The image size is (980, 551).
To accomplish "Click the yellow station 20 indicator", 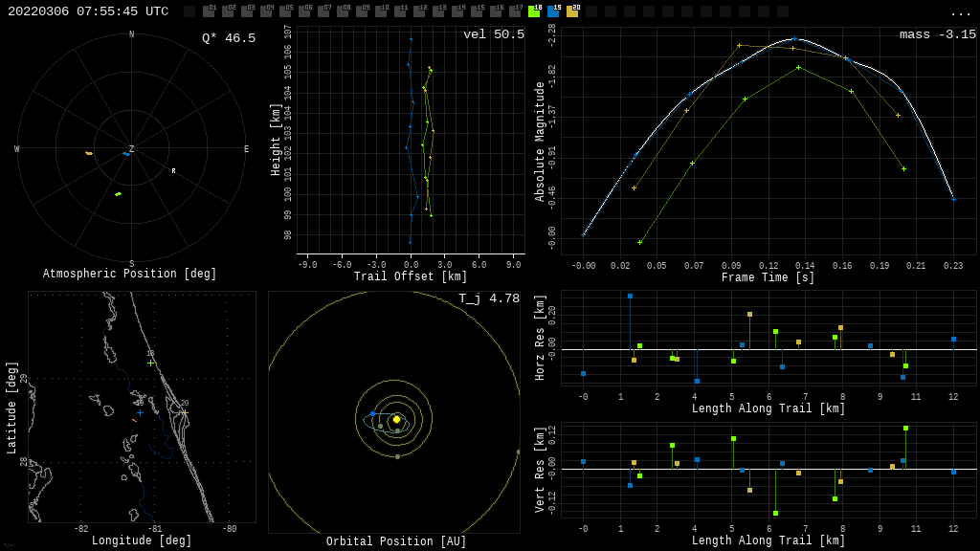I will click(572, 11).
